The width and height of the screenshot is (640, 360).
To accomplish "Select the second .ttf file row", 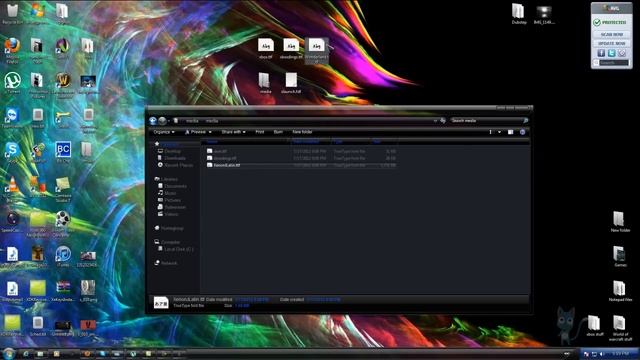I will (301, 158).
